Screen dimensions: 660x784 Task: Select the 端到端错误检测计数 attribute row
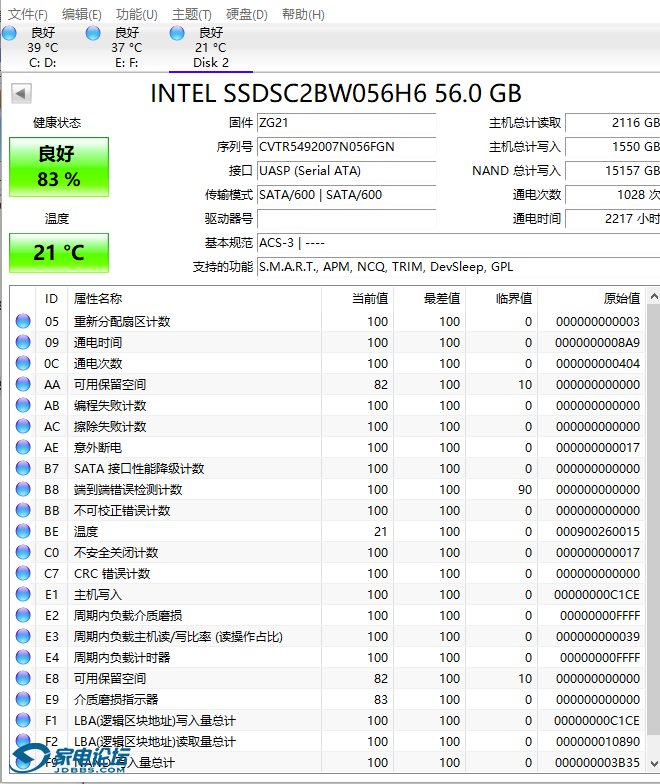tap(328, 489)
